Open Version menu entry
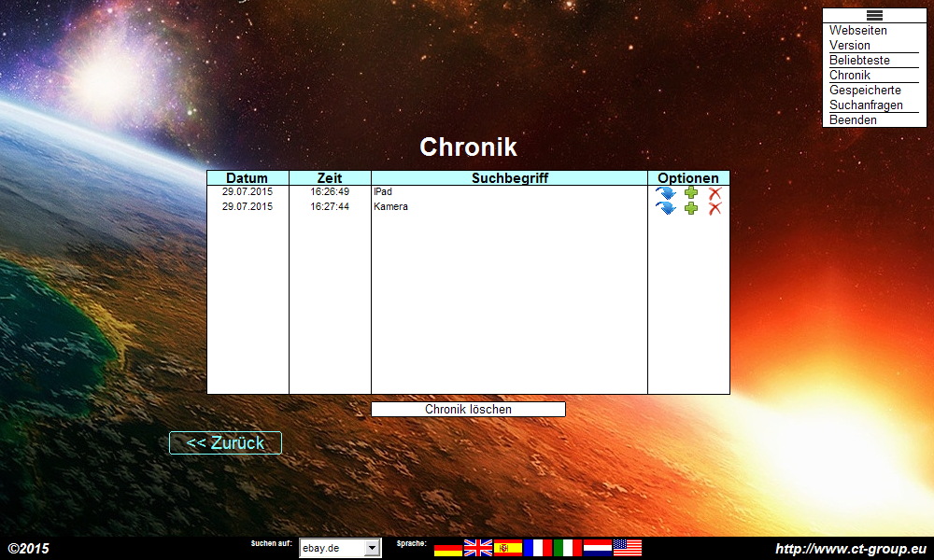Screen dimensions: 934x560 (x=849, y=45)
